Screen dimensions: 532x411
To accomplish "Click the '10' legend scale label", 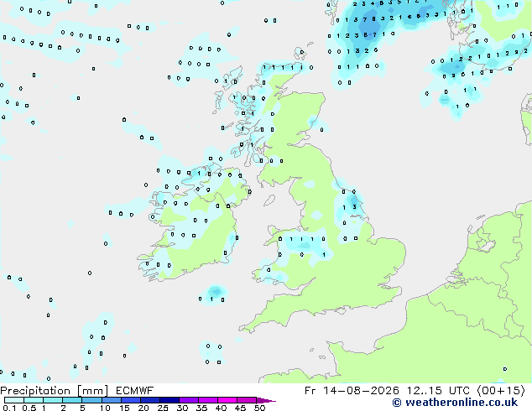I will click(105, 408).
